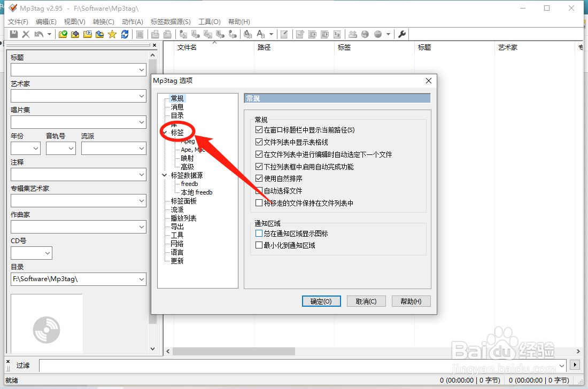Open the 唱片集 field dropdown
588x389 pixels.
click(141, 122)
